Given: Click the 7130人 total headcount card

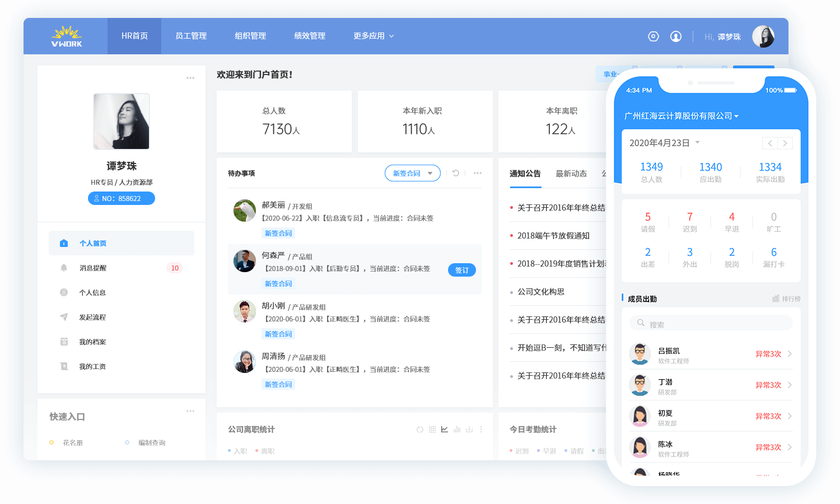Looking at the screenshot, I should pos(284,122).
